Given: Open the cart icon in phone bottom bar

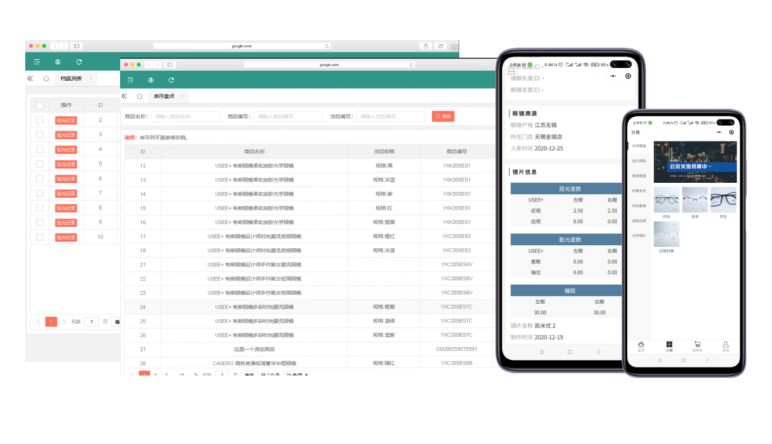Looking at the screenshot, I should (x=697, y=345).
